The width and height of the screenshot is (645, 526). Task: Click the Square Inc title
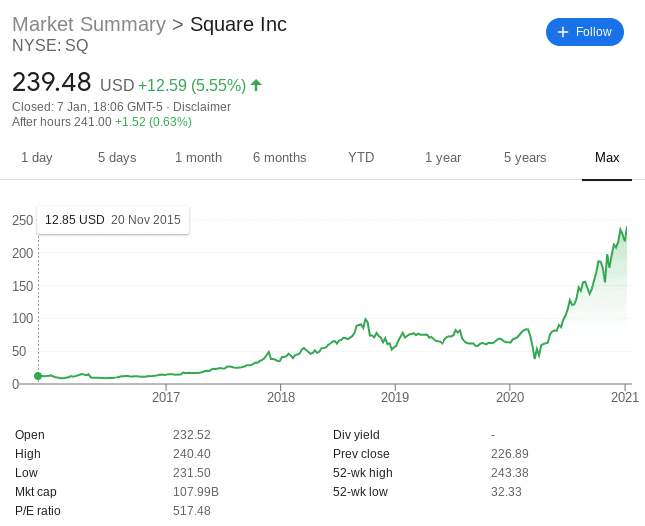pos(238,24)
